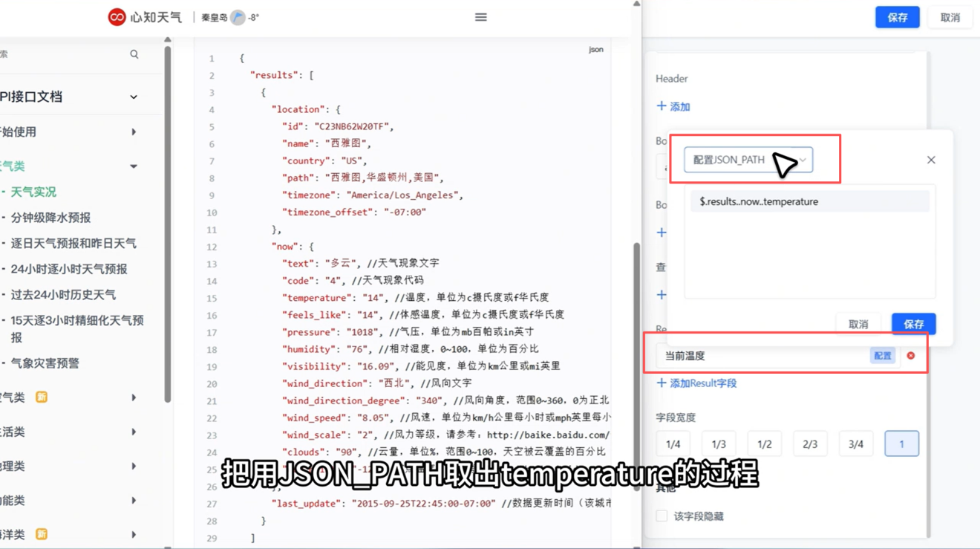980x549 pixels.
Task: Select field width 1
Action: tap(901, 444)
